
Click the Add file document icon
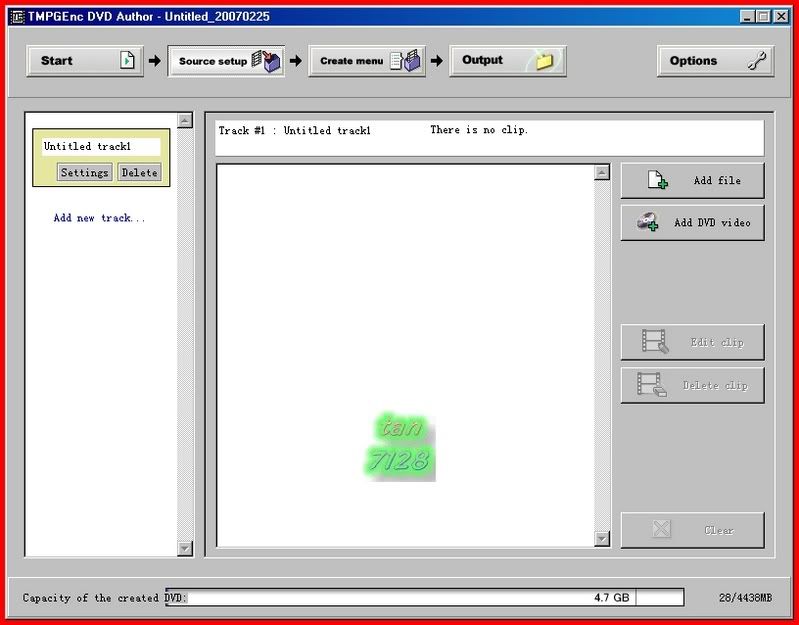tap(657, 180)
